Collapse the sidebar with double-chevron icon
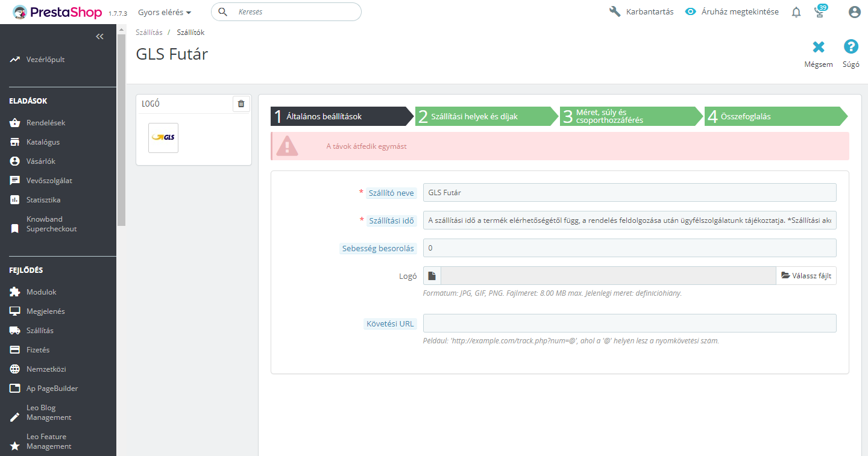 100,37
